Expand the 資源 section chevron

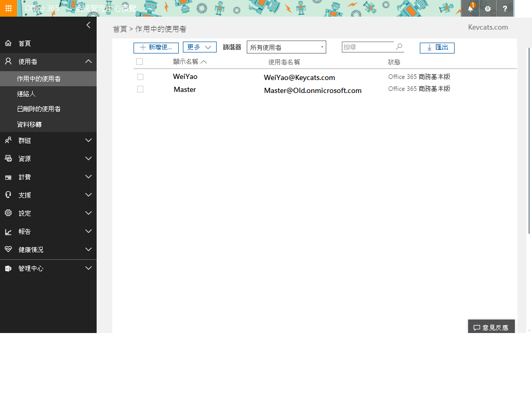tap(88, 158)
